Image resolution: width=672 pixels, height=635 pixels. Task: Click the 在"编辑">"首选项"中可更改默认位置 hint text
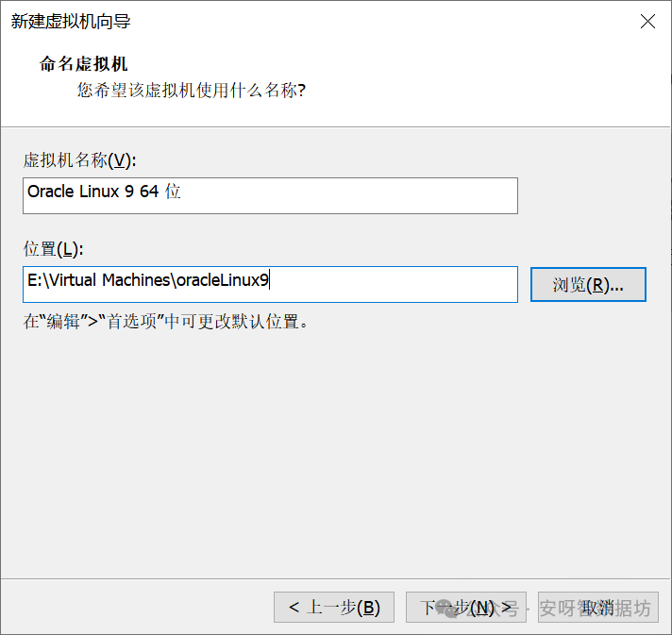(166, 321)
